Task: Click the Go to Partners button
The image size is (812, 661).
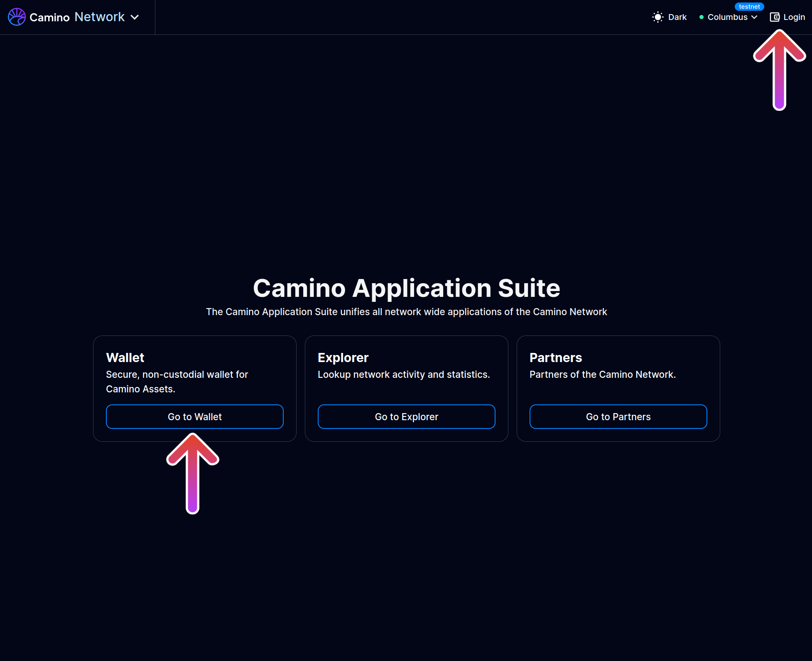Action: click(618, 416)
